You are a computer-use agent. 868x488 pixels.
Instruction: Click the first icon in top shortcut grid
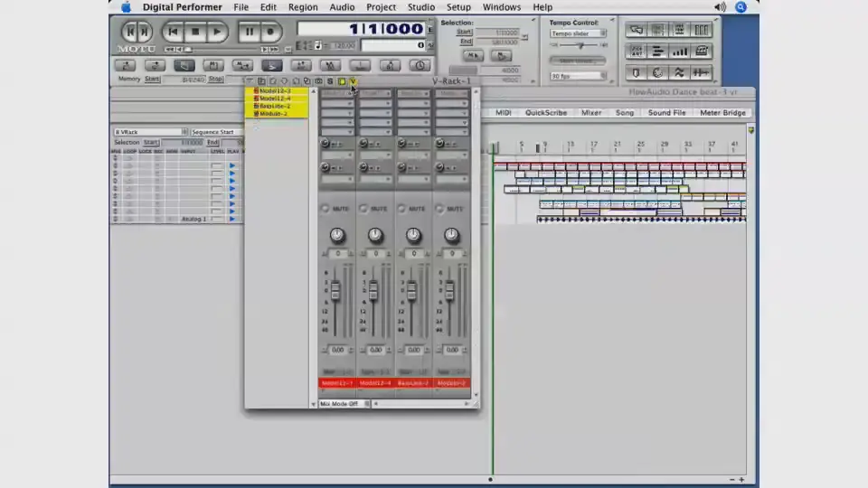(636, 30)
